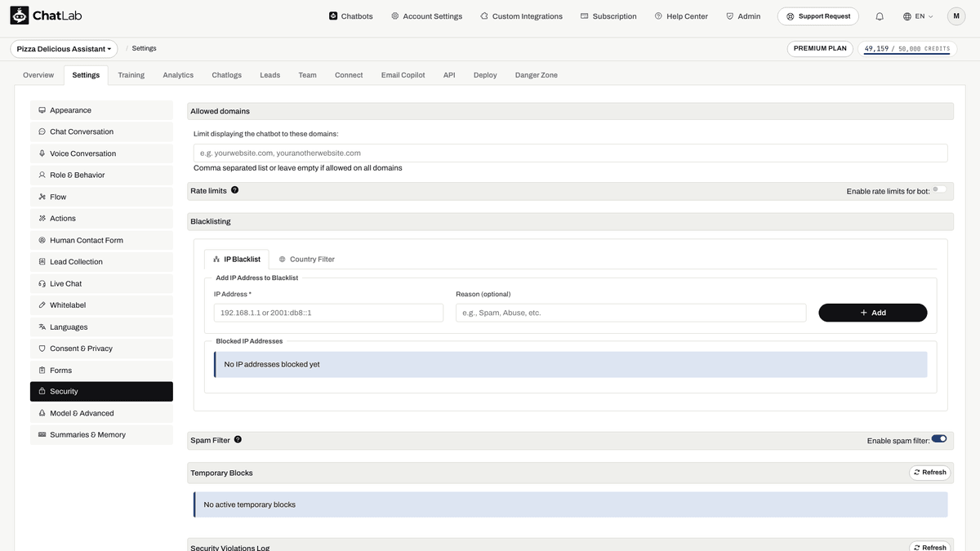
Task: Open Flow settings section
Action: coord(101,197)
